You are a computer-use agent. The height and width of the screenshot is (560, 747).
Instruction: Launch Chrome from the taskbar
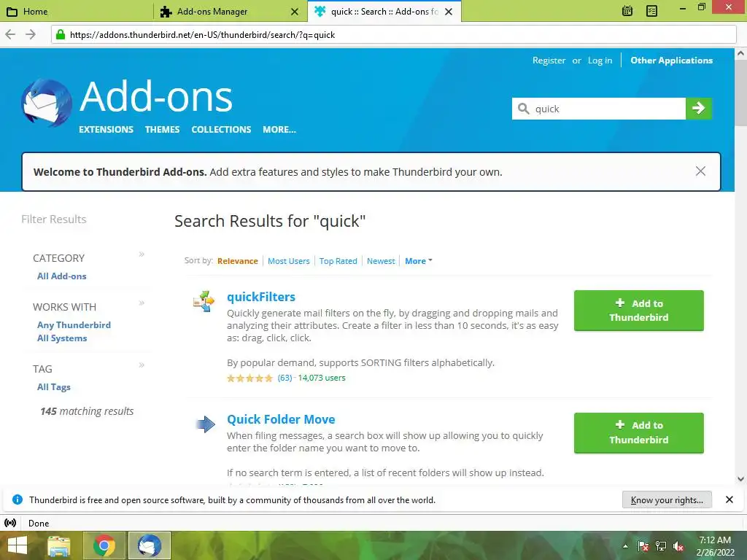104,545
